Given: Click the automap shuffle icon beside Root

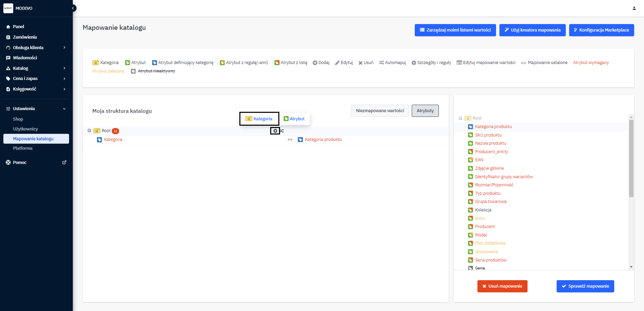Looking at the screenshot, I should (282, 131).
